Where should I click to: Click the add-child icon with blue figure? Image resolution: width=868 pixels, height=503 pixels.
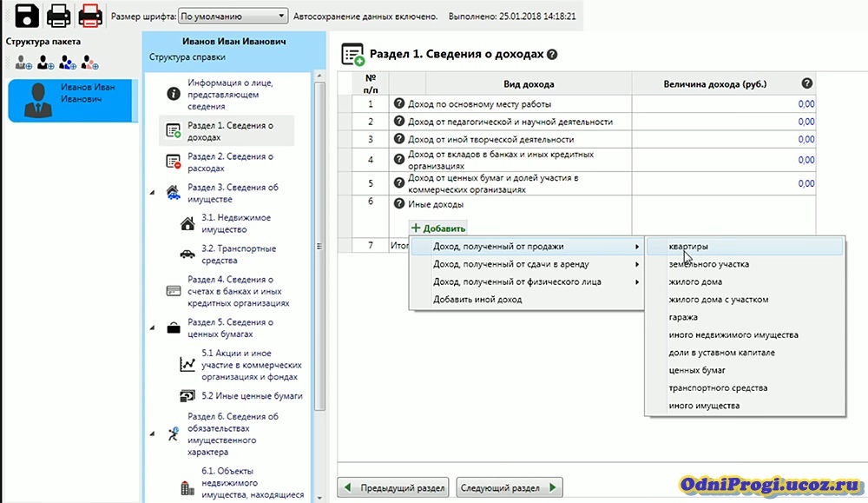68,63
